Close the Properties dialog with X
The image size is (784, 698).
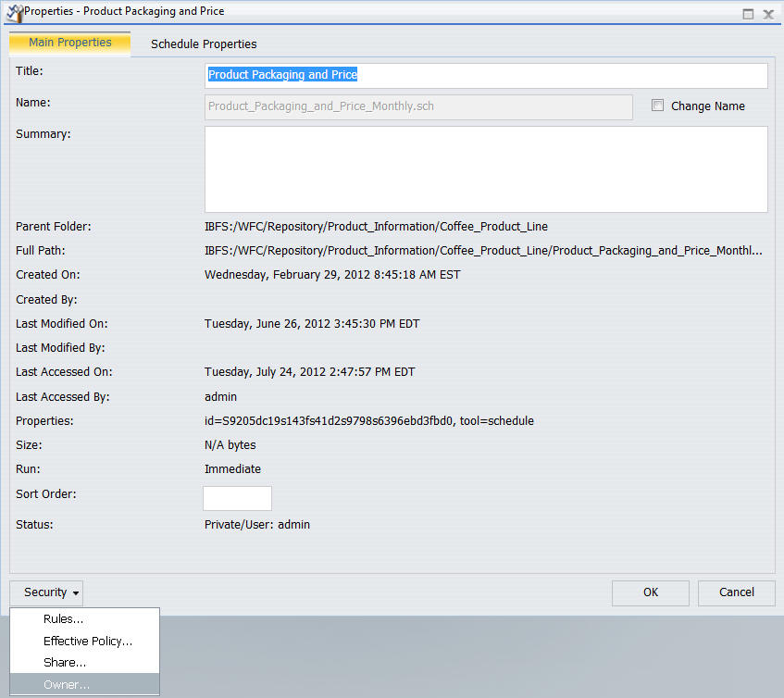[x=768, y=14]
